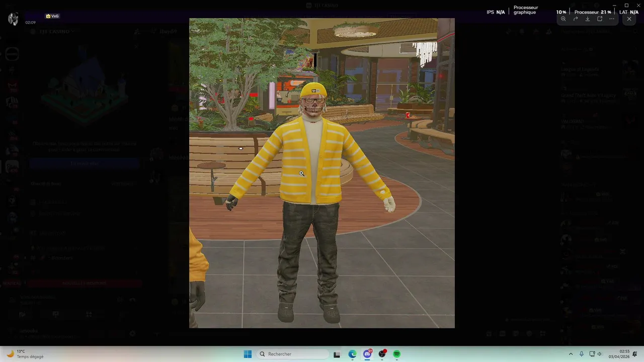The image size is (644, 362).
Task: Expand the hidden system tray icons chevron
Action: (x=571, y=354)
